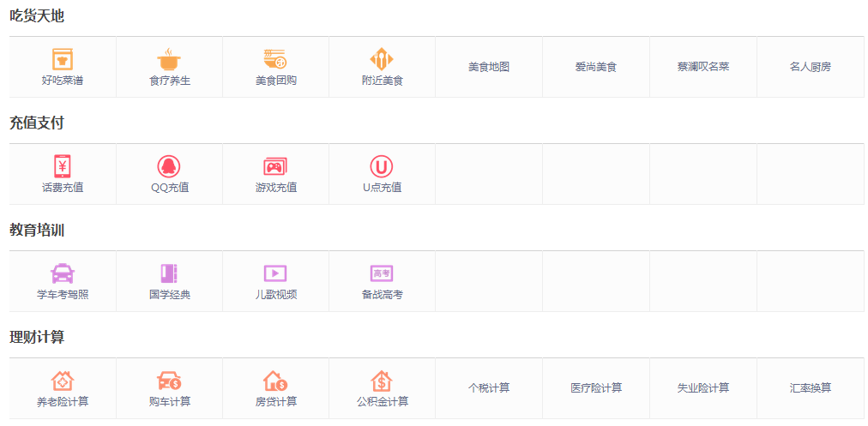This screenshot has width=868, height=426.
Task: Select the 游戏充值 gamepad icon
Action: pyautogui.click(x=275, y=166)
